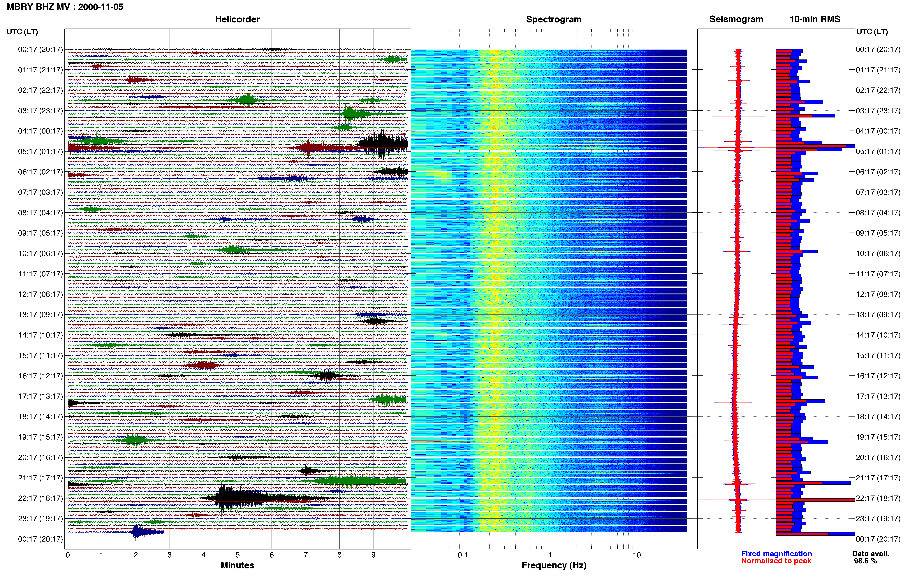Click the title 'MBRY BHZ MV : 2000-11-05'
Screen dimensions: 924x578
65,6
